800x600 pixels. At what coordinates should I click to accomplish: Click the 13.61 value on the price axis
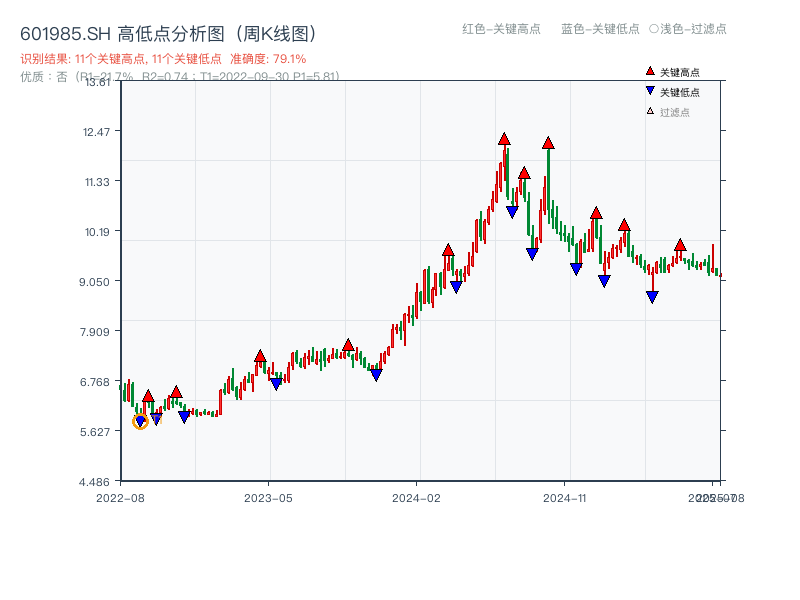pos(97,84)
